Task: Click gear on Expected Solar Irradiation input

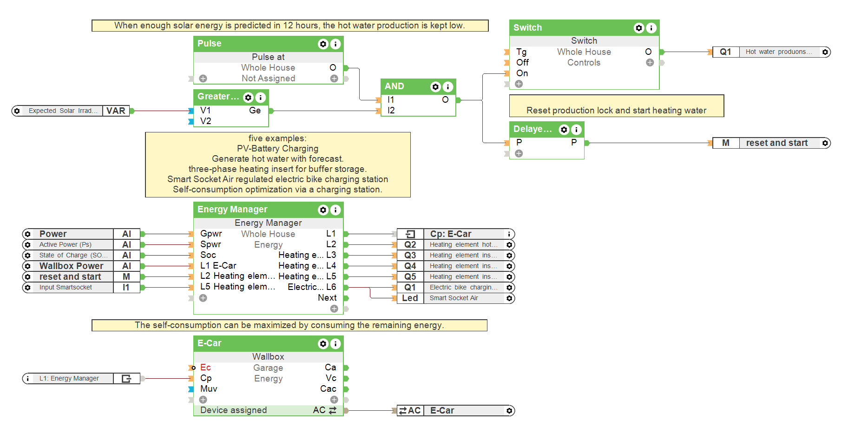Action: pos(17,111)
